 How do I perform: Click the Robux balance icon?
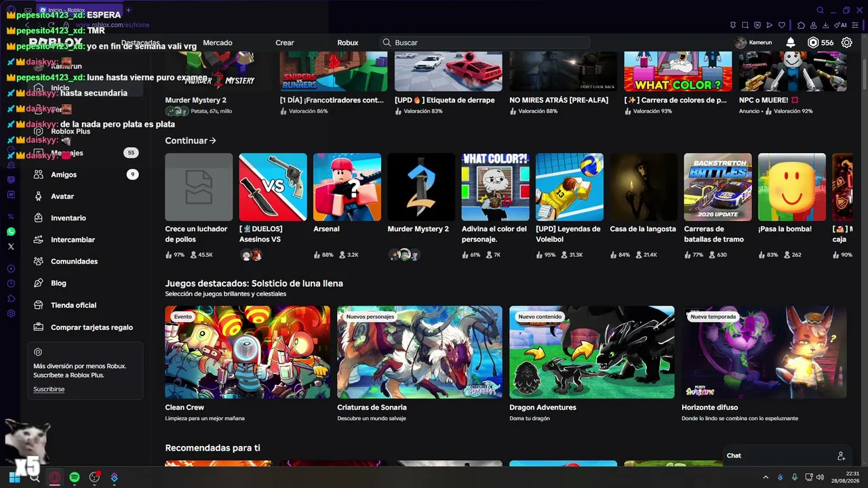click(x=813, y=43)
